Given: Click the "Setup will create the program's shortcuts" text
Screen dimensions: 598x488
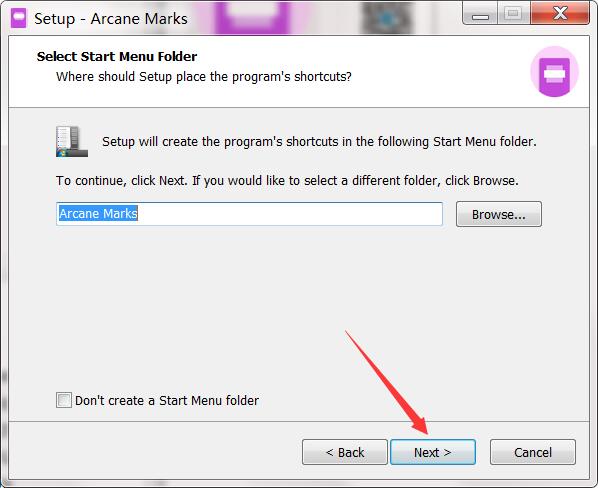Looking at the screenshot, I should tap(319, 142).
